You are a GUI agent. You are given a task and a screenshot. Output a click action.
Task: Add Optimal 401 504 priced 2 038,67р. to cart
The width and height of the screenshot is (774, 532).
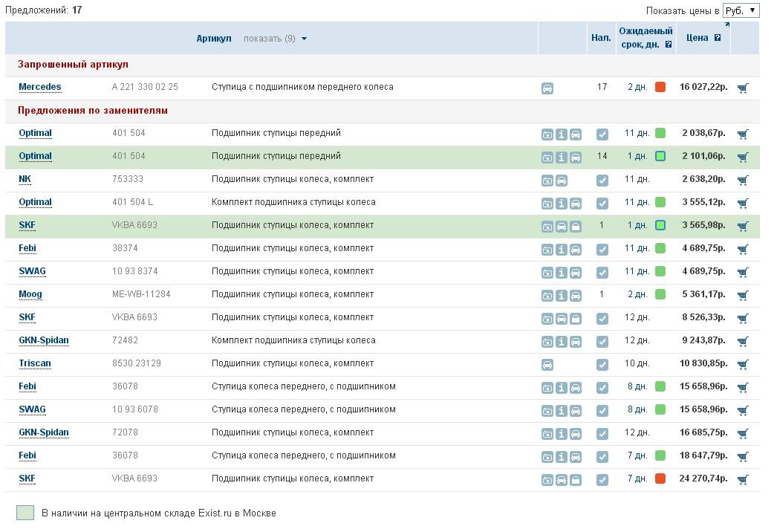coord(743,134)
